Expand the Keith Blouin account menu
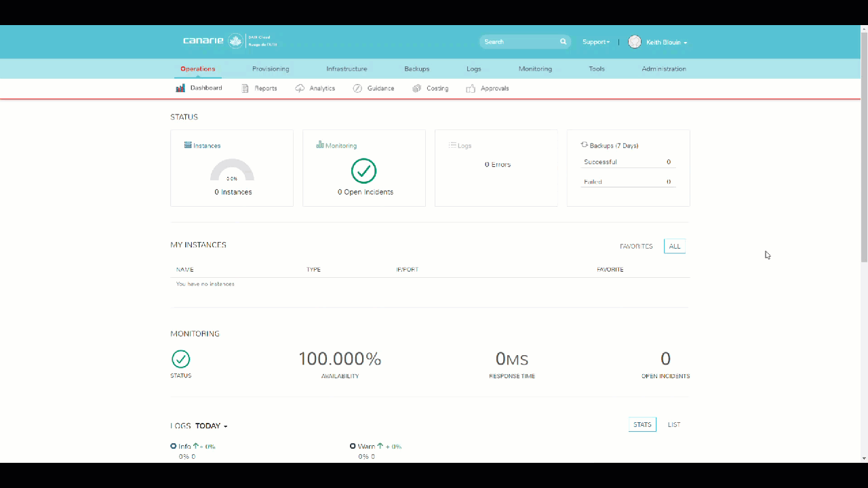This screenshot has width=868, height=488. click(667, 42)
